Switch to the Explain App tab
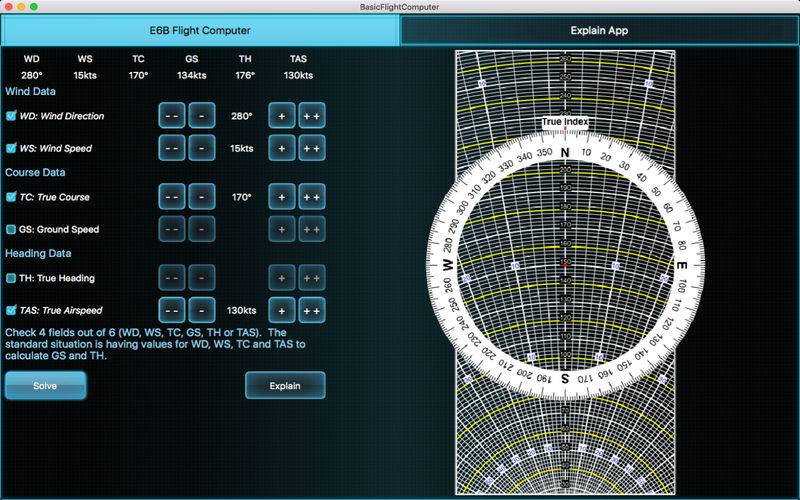This screenshot has width=800, height=500. tap(599, 31)
